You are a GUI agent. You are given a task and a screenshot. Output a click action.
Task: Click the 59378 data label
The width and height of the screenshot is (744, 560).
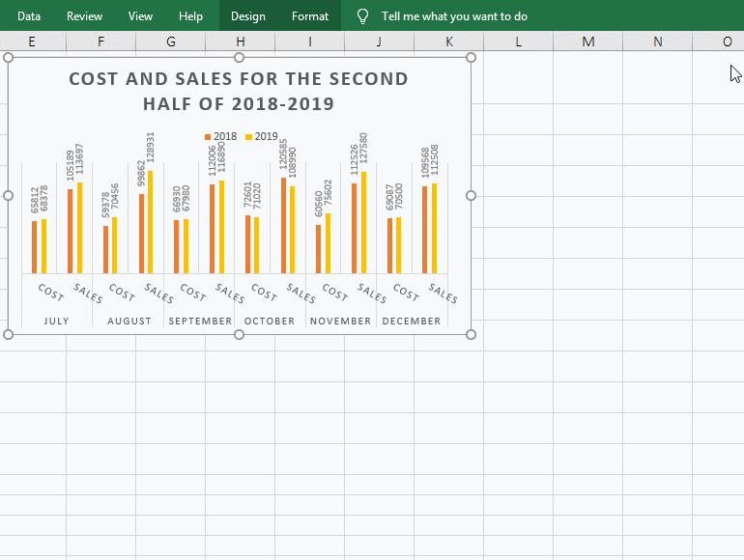(x=105, y=205)
